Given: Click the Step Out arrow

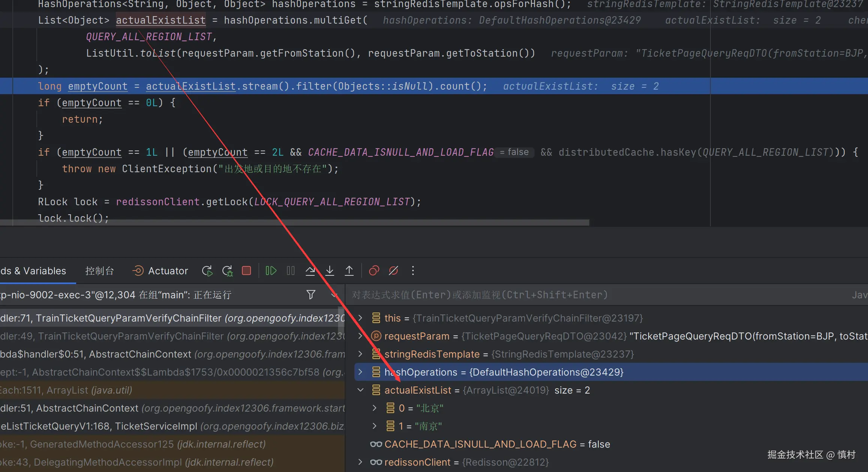Looking at the screenshot, I should (349, 271).
